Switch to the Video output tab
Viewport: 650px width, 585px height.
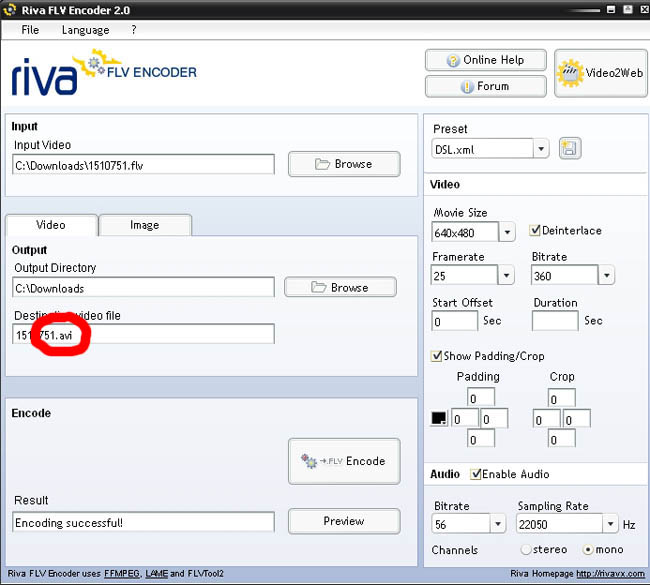(51, 225)
